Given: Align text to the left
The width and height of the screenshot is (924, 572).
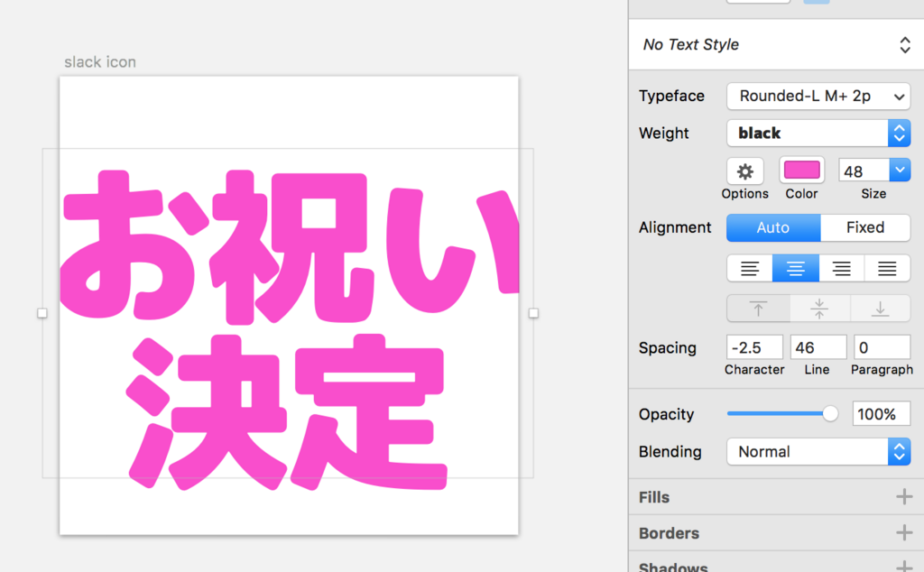Looking at the screenshot, I should click(x=750, y=269).
